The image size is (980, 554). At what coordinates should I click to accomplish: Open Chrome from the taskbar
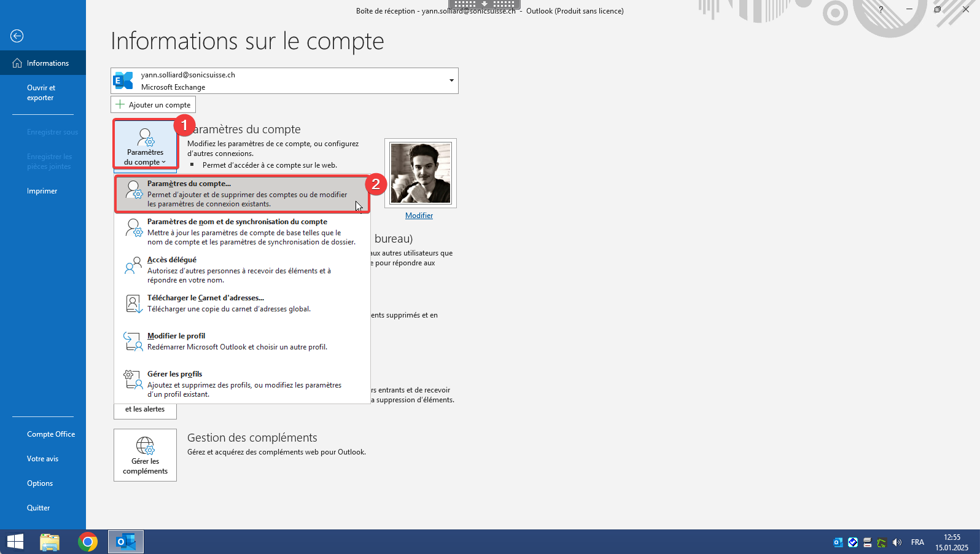pyautogui.click(x=88, y=542)
